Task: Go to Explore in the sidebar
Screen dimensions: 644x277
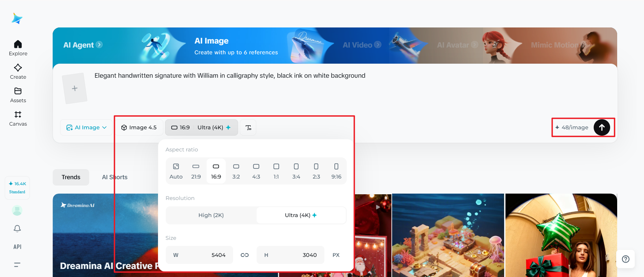Action: point(18,48)
